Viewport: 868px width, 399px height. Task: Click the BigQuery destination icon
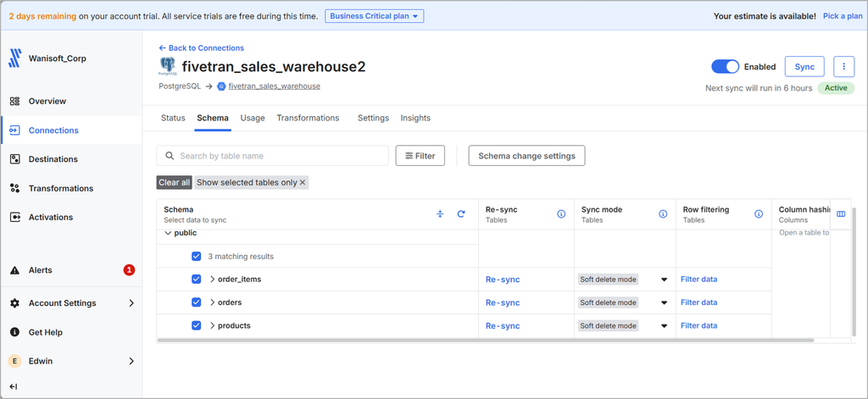point(221,86)
